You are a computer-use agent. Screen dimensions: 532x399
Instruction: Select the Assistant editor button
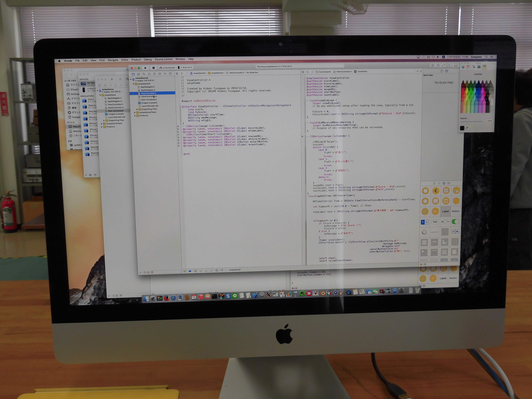438,65
